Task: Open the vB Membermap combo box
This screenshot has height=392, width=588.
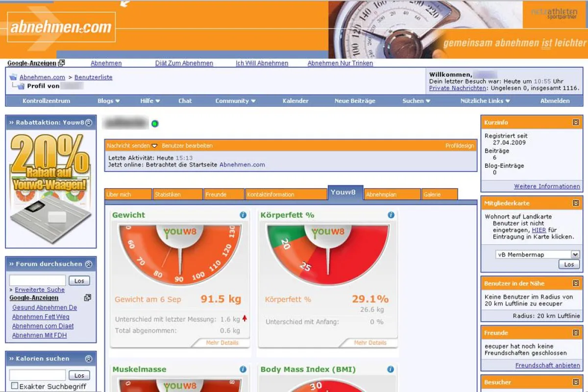Action: pos(538,255)
